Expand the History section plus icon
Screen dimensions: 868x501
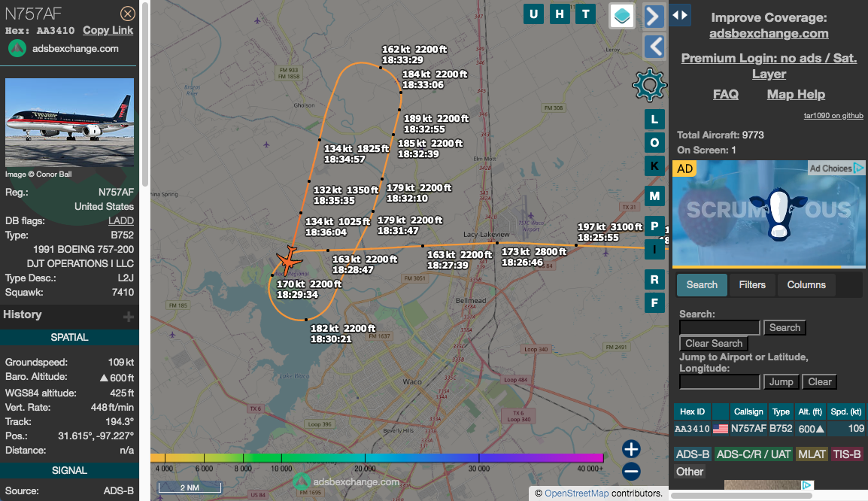point(129,317)
